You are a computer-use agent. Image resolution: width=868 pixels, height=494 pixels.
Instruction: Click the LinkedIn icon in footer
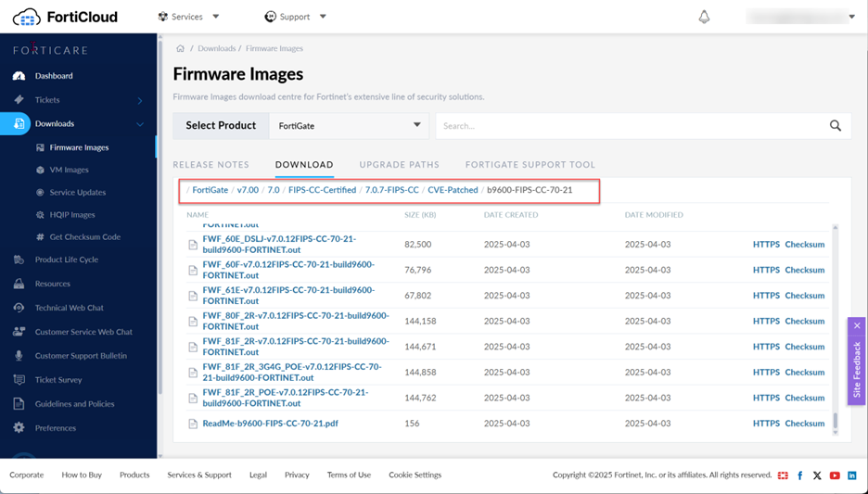point(851,475)
